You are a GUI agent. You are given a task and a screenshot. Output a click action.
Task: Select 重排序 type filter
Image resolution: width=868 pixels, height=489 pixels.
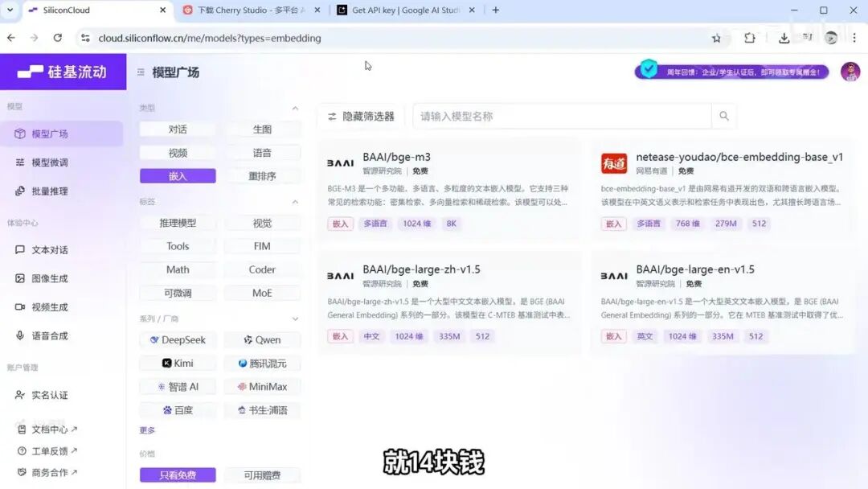[x=262, y=176]
